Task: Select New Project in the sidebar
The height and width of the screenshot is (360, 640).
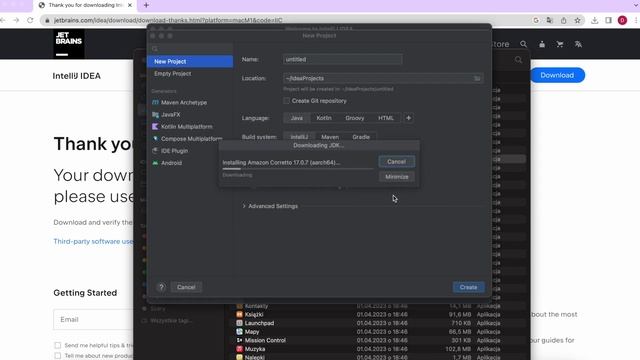Action: tap(190, 61)
